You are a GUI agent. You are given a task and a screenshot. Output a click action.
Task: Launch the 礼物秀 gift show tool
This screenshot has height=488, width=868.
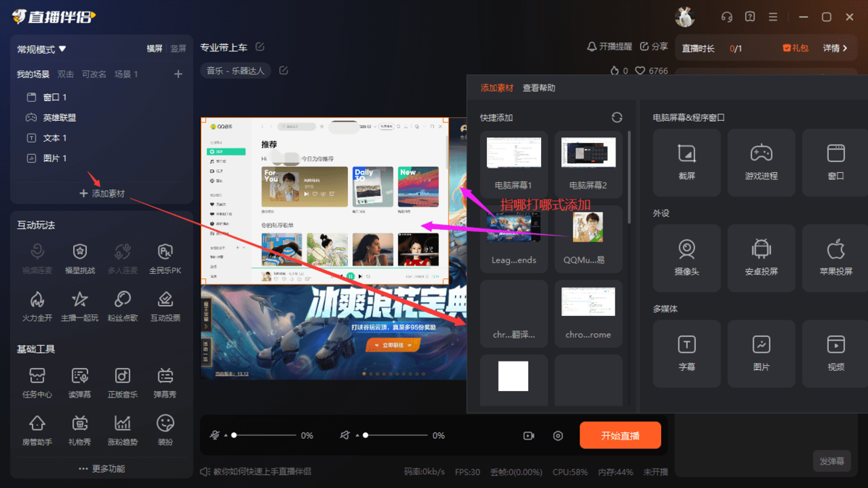click(80, 431)
